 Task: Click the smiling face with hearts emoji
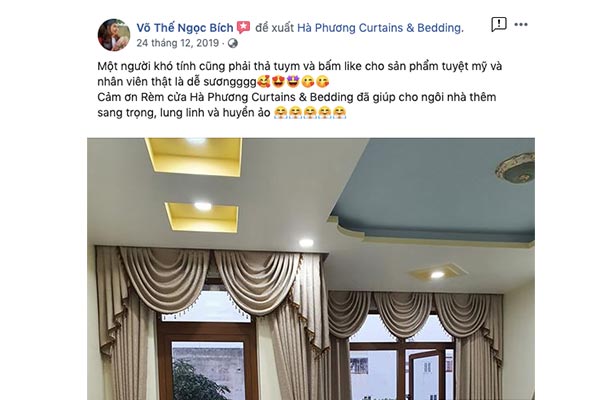(264, 82)
